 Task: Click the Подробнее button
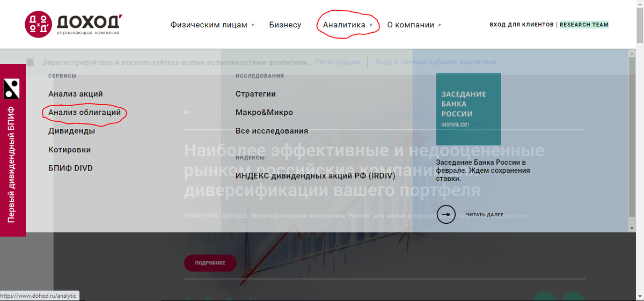pos(210,263)
